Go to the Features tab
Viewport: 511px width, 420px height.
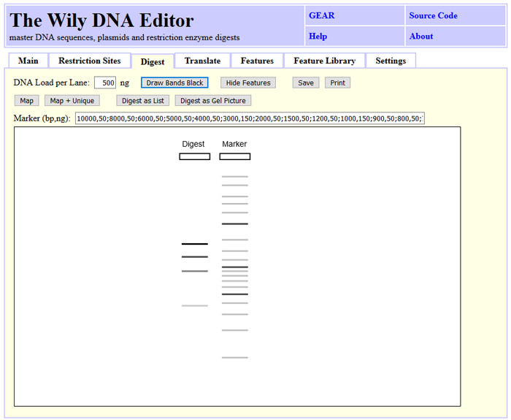tap(257, 61)
